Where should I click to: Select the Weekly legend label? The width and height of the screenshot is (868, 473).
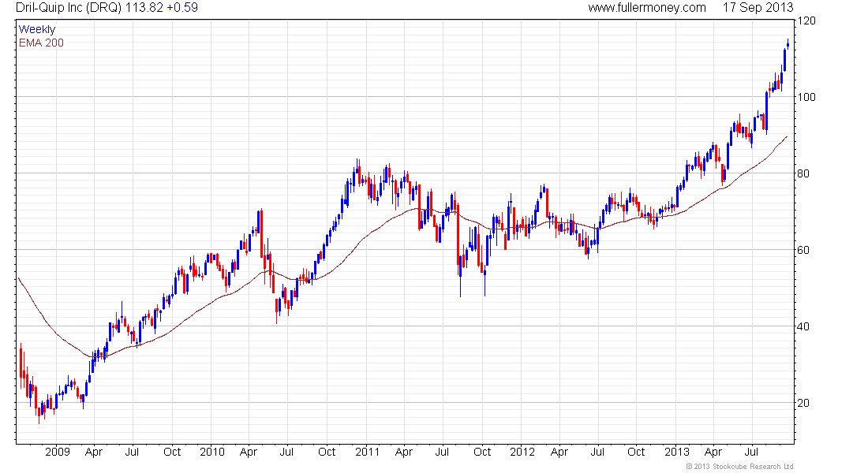37,29
